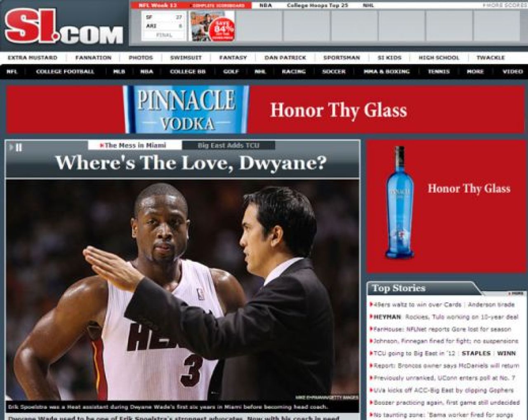Read Broncos owner says McDaniels will return
This screenshot has height=420, width=528.
coord(446,366)
